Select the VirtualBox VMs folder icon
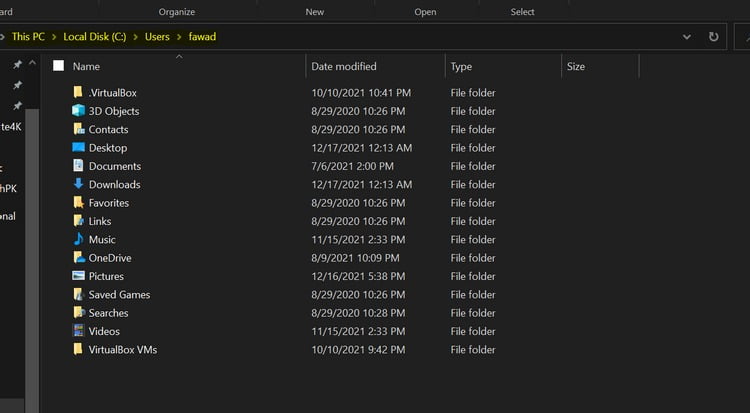 [78, 349]
